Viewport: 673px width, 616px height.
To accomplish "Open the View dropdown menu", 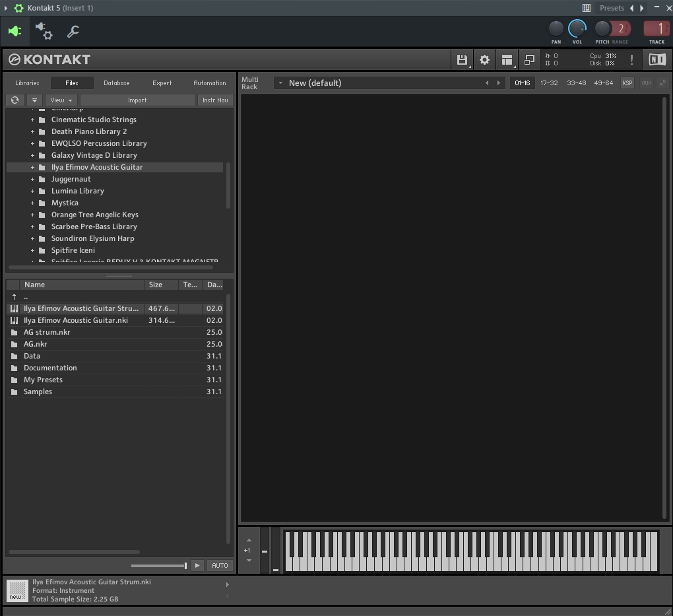I will (61, 100).
